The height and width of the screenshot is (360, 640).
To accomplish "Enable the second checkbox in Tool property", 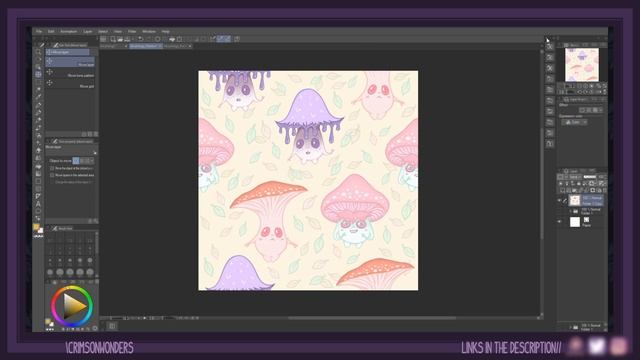I will (52, 175).
